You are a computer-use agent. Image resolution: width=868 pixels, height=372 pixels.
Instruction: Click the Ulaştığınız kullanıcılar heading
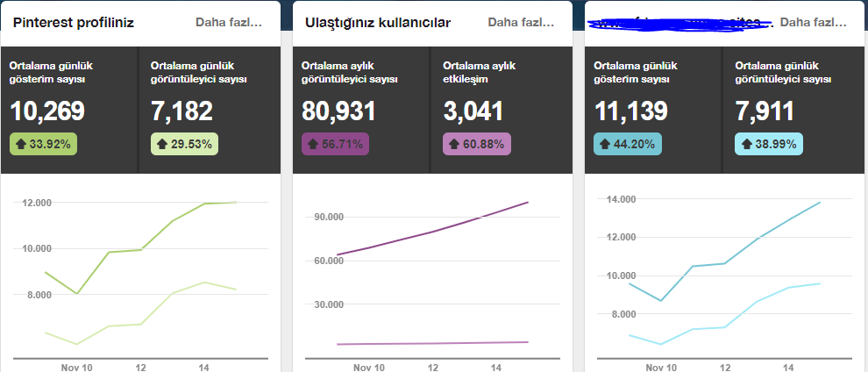point(378,23)
